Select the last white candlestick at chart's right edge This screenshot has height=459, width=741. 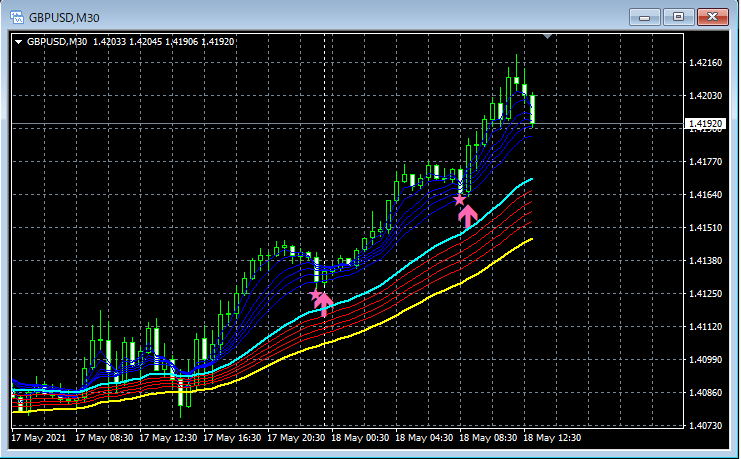(533, 110)
